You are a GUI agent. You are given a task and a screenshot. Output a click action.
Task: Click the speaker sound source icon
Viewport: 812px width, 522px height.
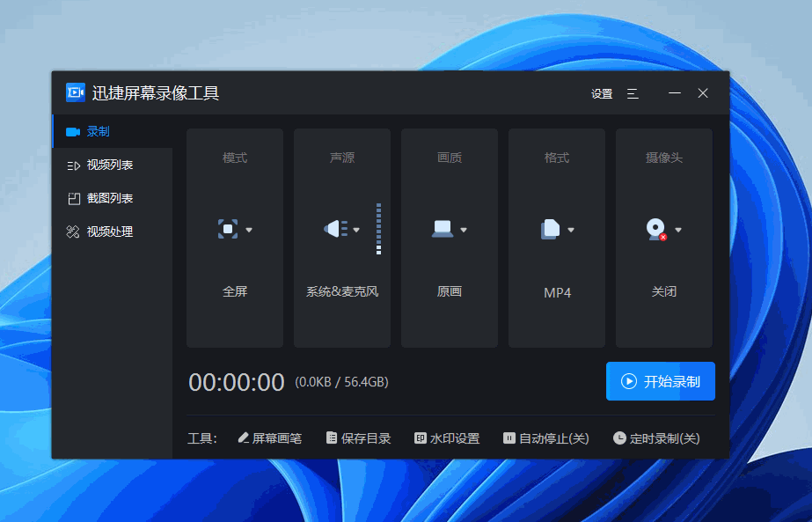point(335,229)
